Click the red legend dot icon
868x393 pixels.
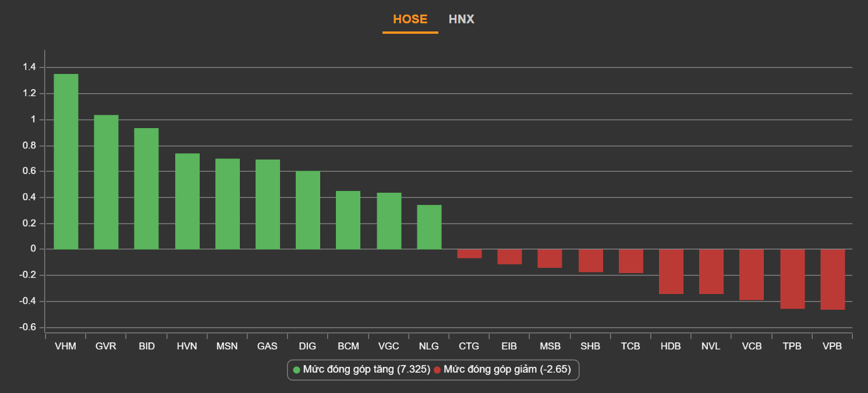point(437,370)
